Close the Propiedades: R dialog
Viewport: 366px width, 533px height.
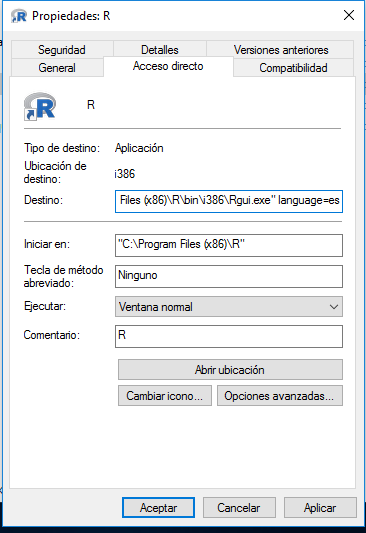[349, 15]
